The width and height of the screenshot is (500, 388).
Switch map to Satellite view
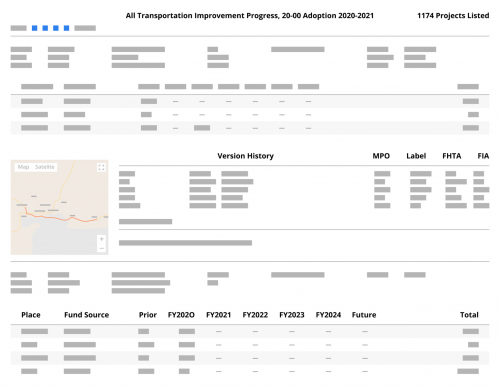pyautogui.click(x=45, y=167)
